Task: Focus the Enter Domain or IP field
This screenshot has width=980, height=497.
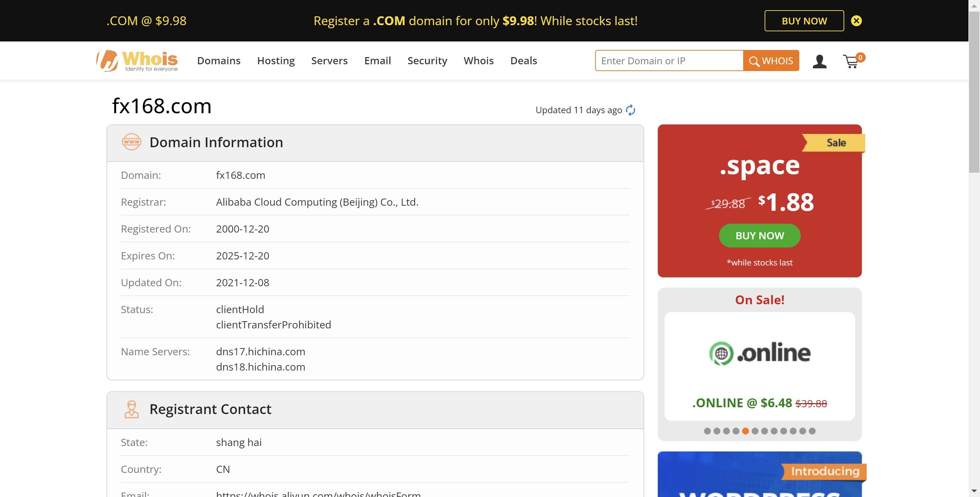Action: point(669,61)
